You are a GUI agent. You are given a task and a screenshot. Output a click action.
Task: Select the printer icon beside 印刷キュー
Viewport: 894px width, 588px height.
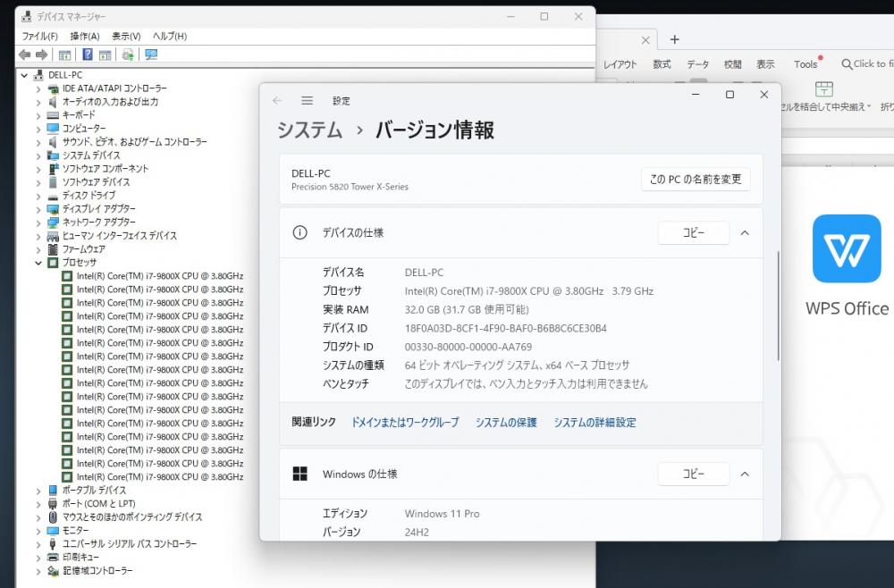coord(53,558)
